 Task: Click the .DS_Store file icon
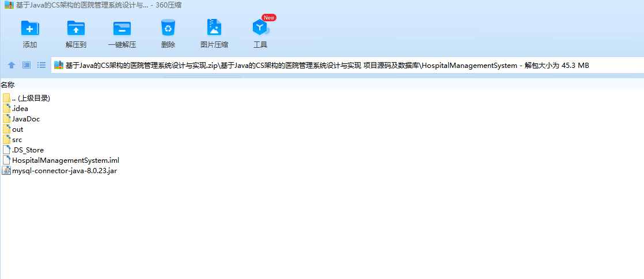[x=6, y=150]
